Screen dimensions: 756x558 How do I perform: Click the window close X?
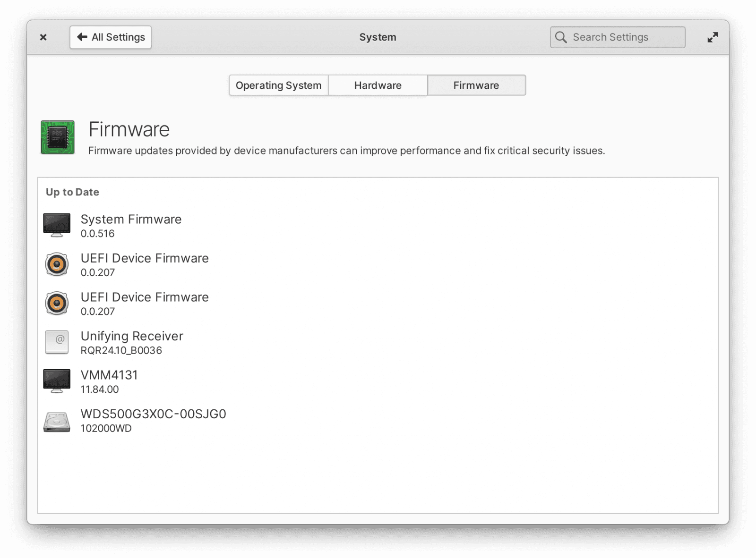(43, 37)
